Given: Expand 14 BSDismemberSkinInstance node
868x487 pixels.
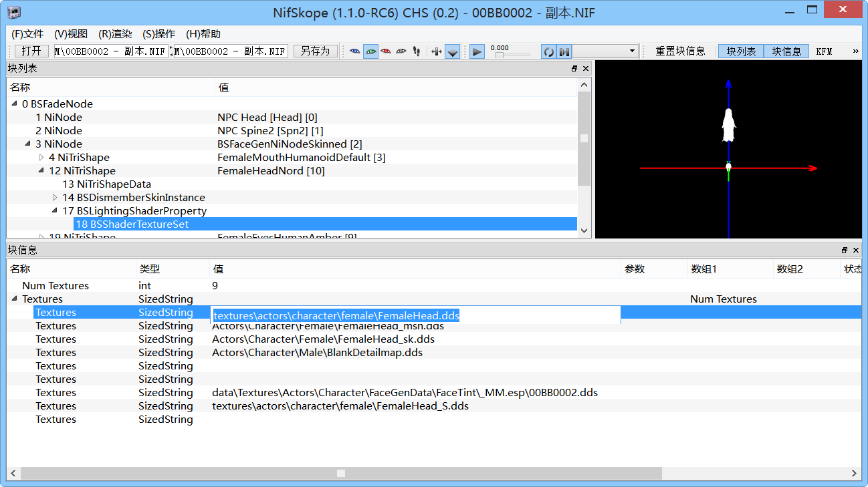Looking at the screenshot, I should (55, 198).
